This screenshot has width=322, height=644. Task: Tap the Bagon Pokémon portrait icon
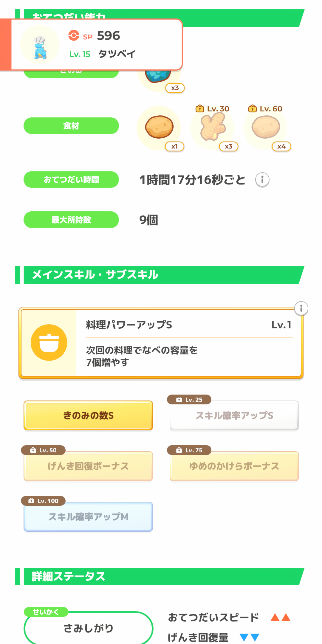tap(40, 45)
